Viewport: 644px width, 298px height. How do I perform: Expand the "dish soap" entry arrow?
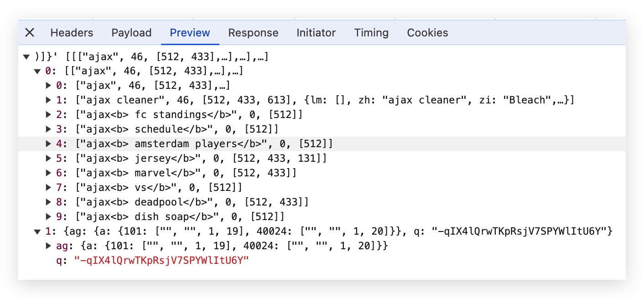(x=48, y=216)
